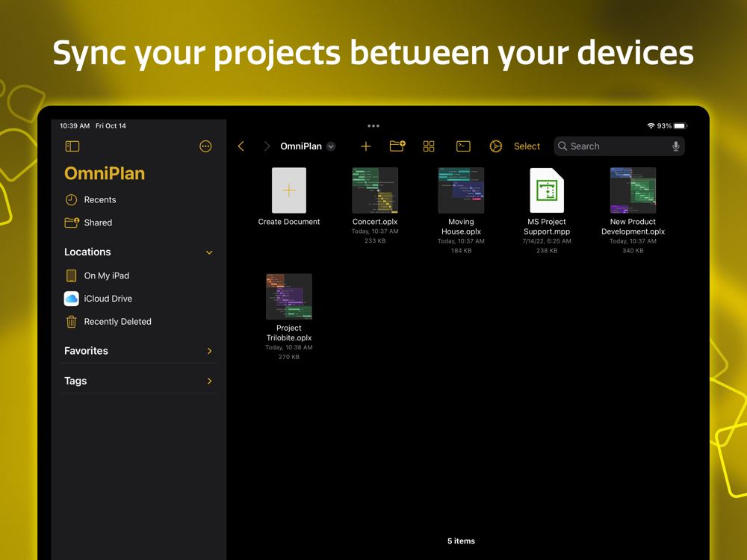Open Recents in the sidebar
Screen dimensions: 747x560
click(x=138, y=199)
